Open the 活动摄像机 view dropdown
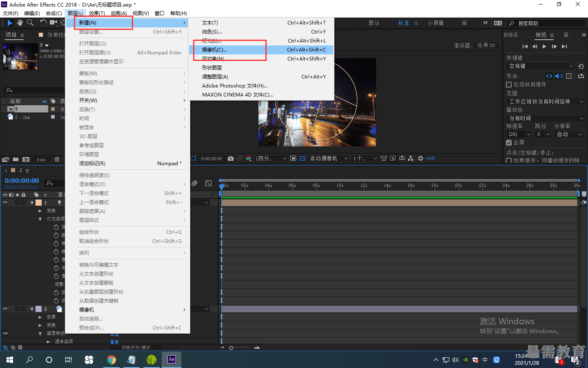The image size is (588, 368). [x=329, y=159]
